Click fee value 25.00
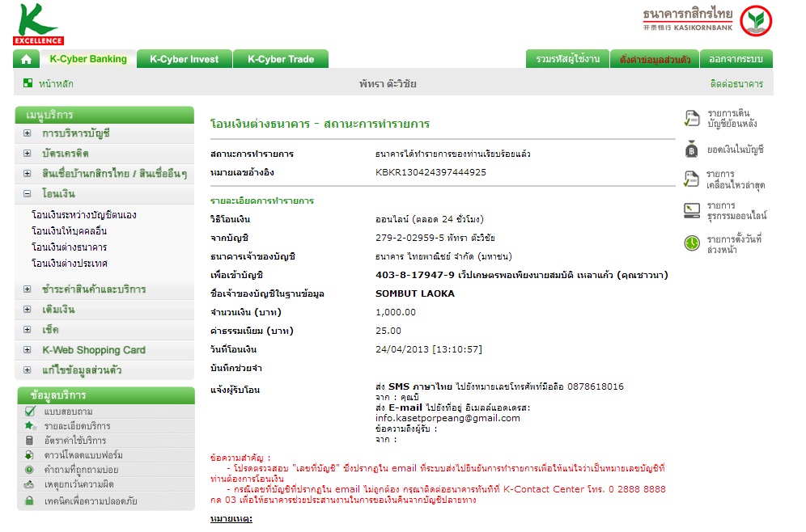Viewport: 806px width, 532px height. coord(388,331)
